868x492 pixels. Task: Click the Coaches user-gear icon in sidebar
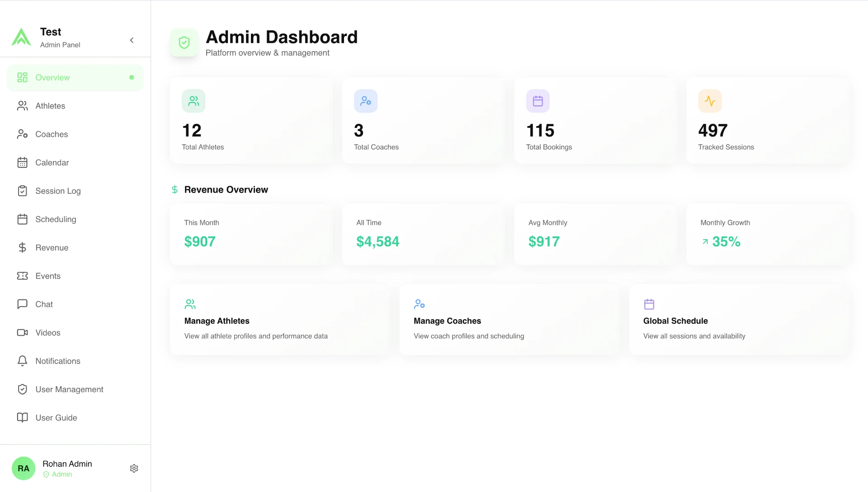(22, 134)
